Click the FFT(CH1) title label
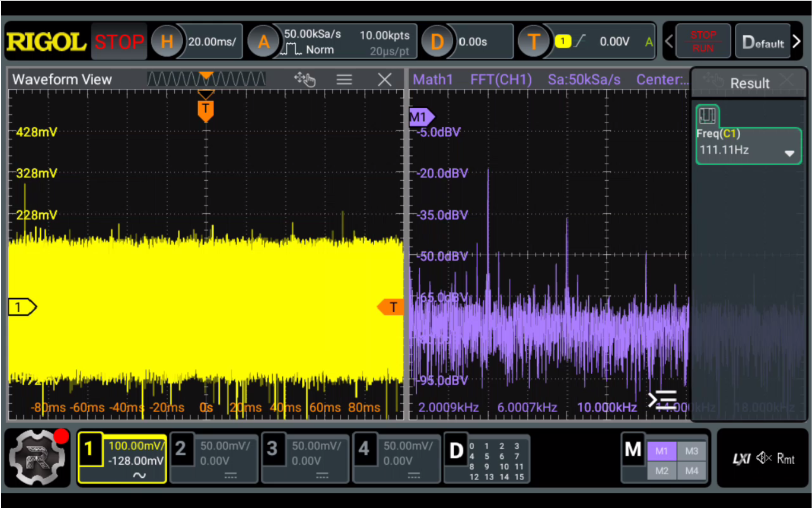The height and width of the screenshot is (509, 812). (x=501, y=79)
